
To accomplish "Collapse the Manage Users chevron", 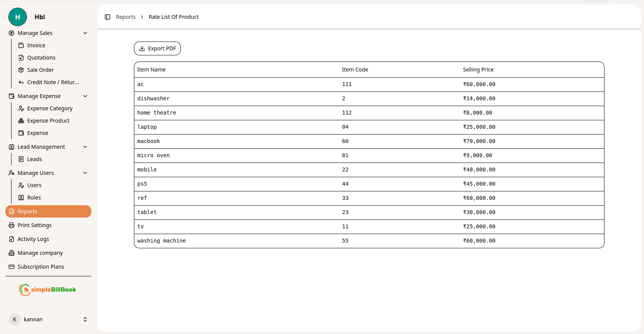I will [x=85, y=173].
